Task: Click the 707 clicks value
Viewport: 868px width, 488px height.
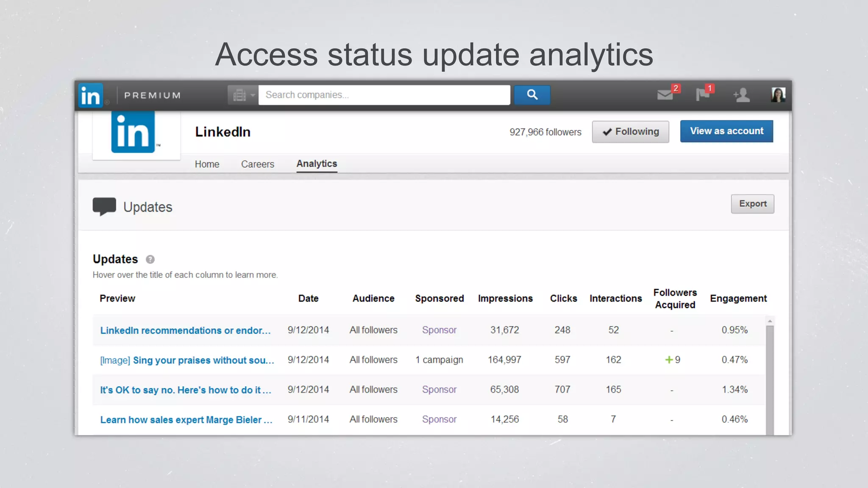Action: [562, 389]
